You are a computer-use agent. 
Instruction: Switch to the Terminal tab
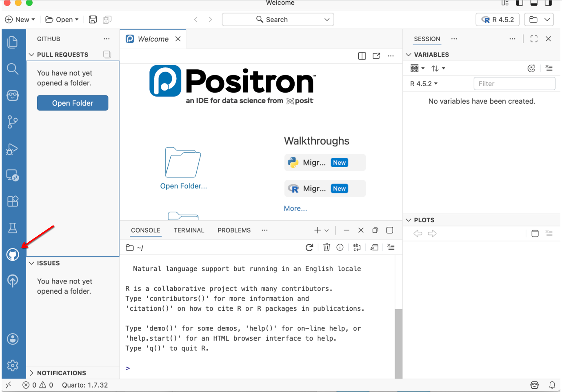point(189,230)
